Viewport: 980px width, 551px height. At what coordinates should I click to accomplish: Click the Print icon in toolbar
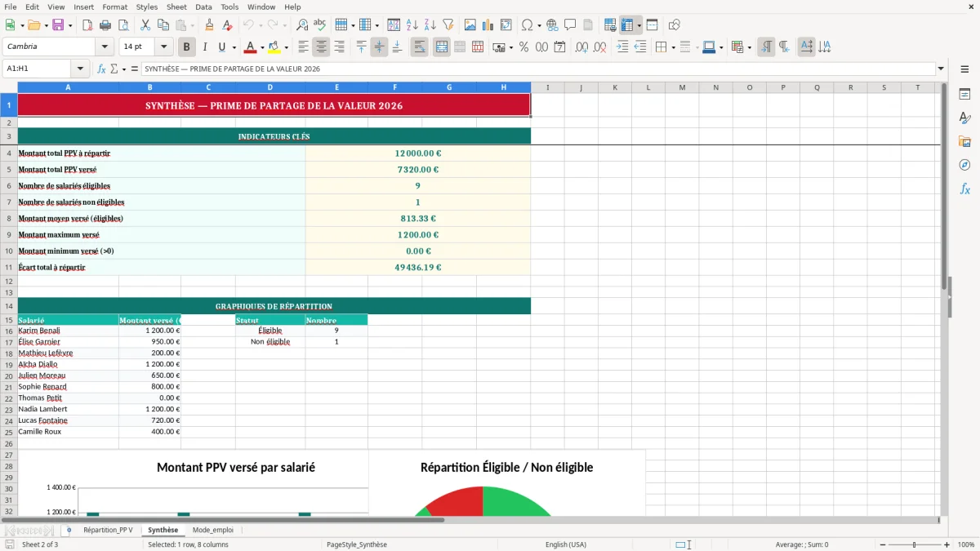pyautogui.click(x=105, y=25)
